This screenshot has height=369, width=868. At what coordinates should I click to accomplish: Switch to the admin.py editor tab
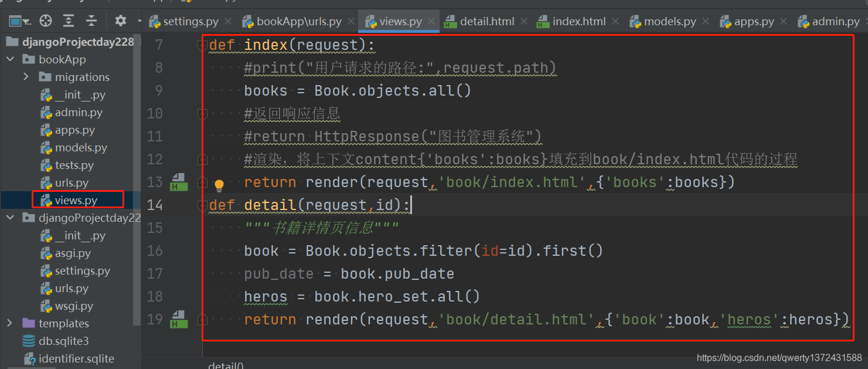tap(829, 22)
